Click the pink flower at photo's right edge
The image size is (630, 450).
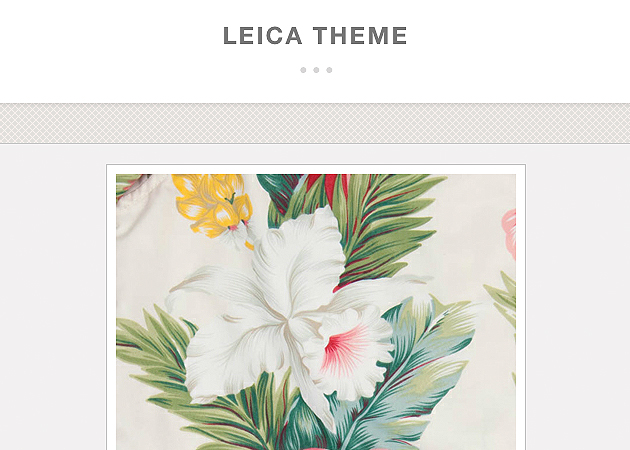[509, 233]
